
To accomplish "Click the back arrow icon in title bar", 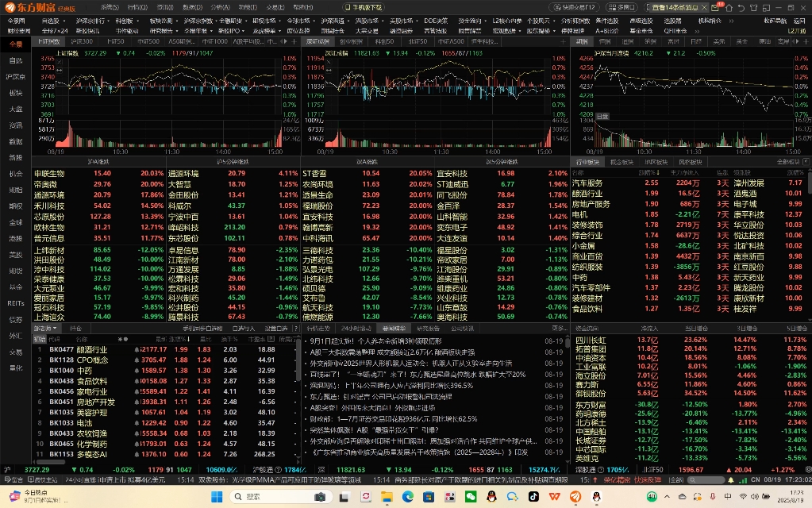I will [x=741, y=8].
